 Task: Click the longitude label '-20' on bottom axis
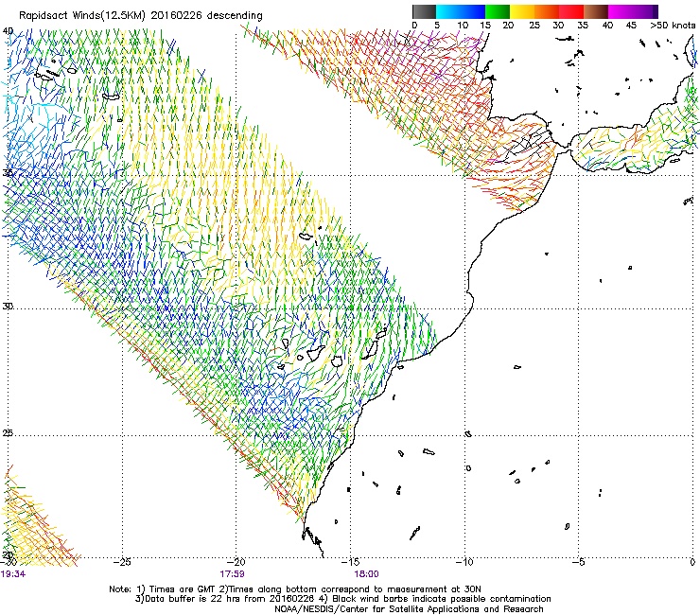[x=236, y=562]
